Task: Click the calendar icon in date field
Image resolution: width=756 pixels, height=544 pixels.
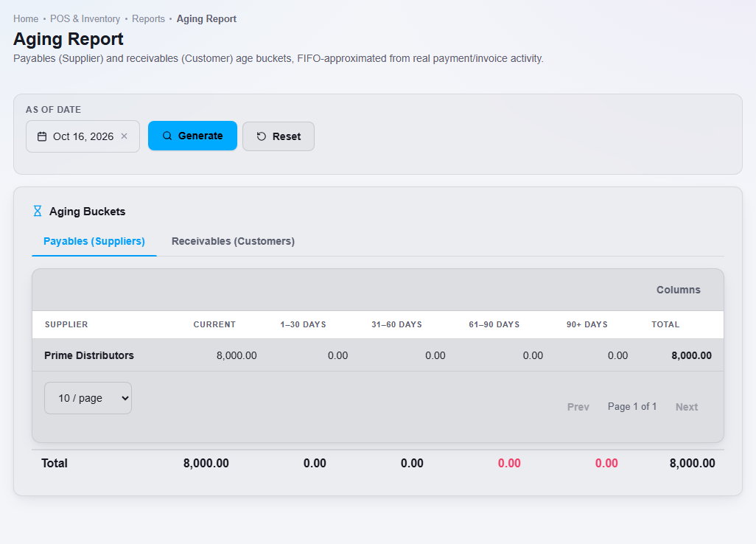Action: pyautogui.click(x=42, y=136)
